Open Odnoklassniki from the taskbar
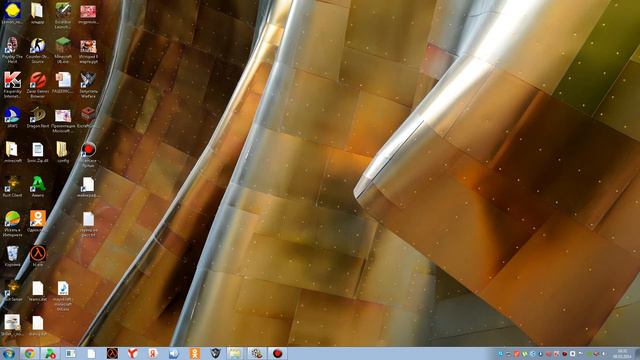Screen dimensions: 640x360 point(195,353)
